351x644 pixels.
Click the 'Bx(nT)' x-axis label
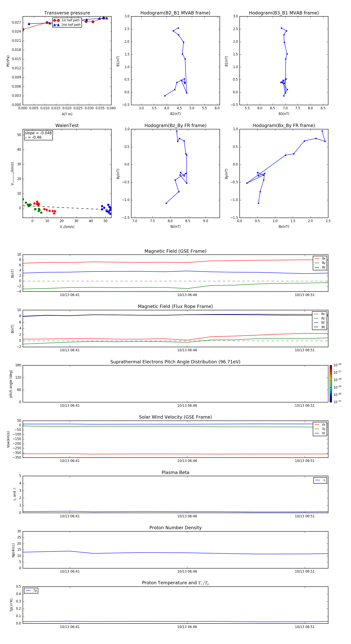point(284,227)
